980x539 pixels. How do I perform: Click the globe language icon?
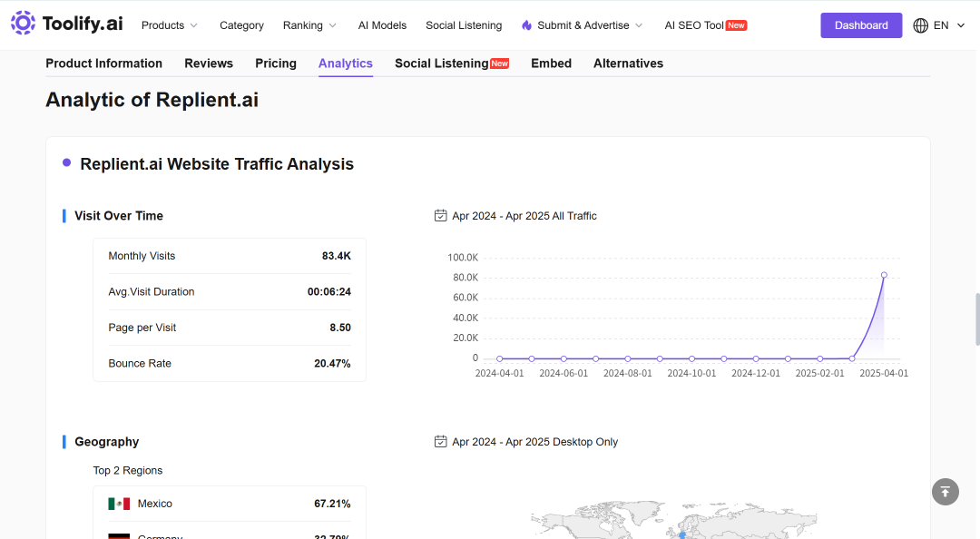point(921,25)
